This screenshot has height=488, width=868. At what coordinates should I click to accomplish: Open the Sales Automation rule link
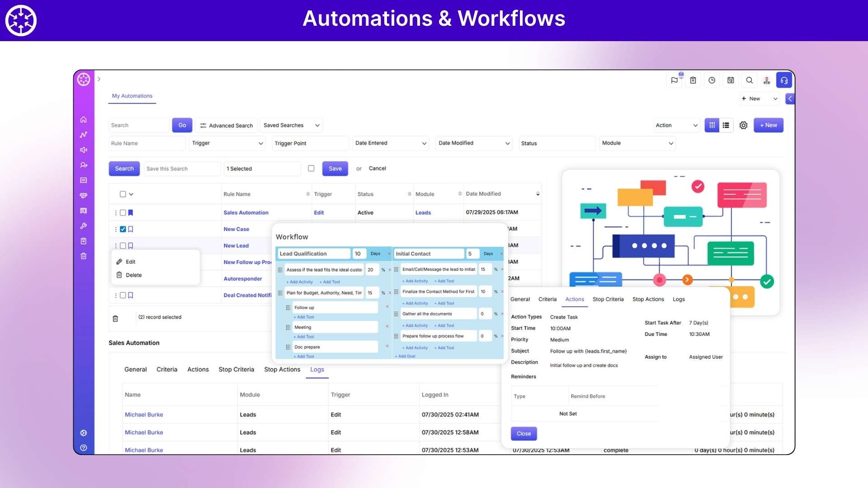point(246,212)
